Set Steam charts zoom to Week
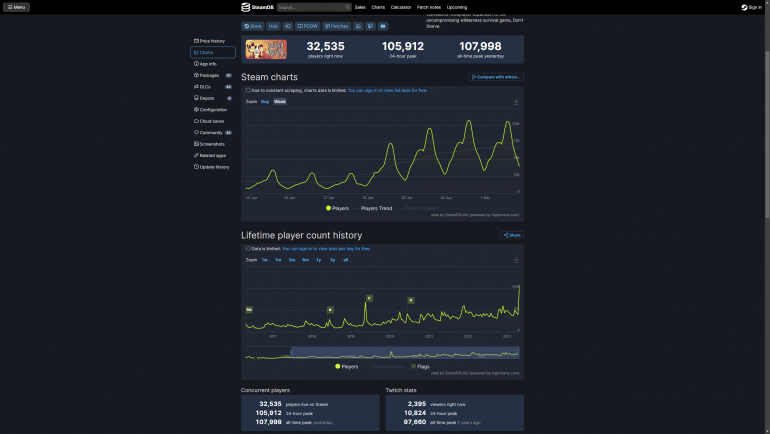 (279, 102)
